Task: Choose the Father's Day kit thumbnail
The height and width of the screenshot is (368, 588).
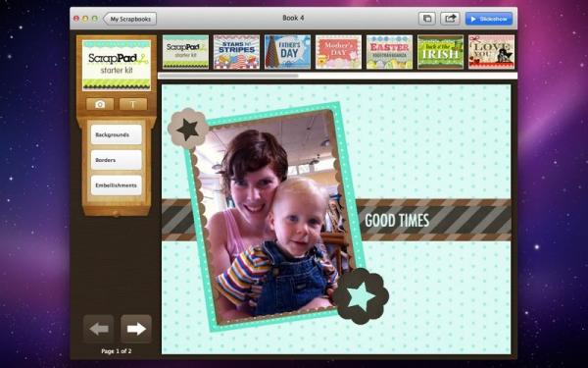Action: (287, 52)
